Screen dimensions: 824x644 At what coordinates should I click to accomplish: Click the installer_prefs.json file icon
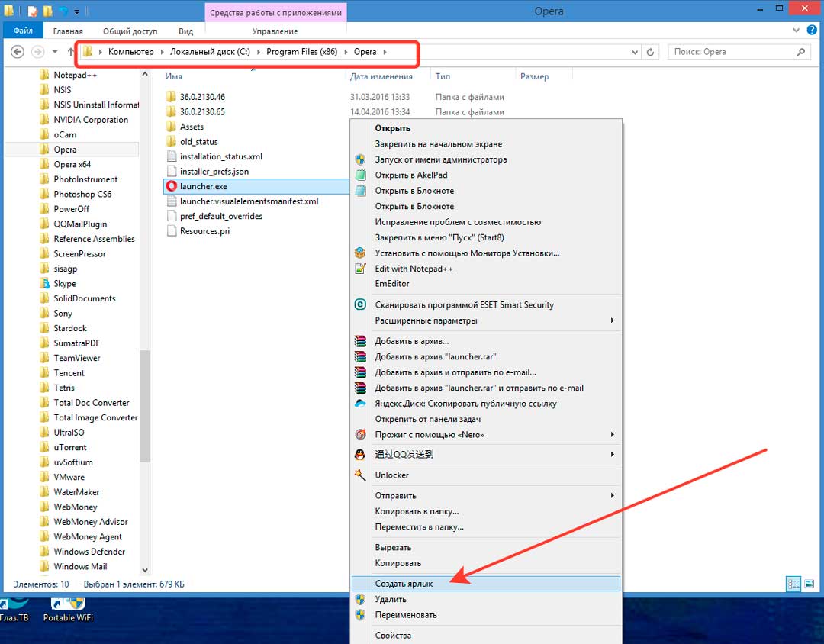pyautogui.click(x=171, y=172)
